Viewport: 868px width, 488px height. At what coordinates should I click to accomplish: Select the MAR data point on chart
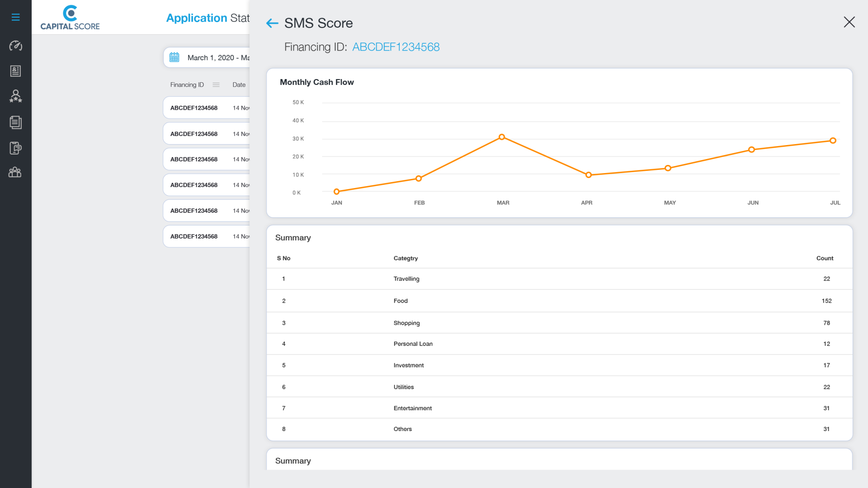coord(502,137)
